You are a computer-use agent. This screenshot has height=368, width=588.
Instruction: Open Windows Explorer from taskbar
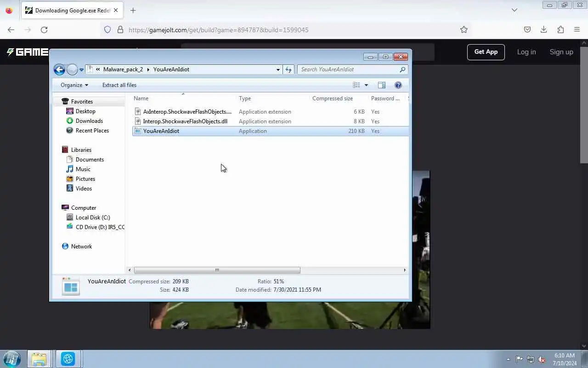pyautogui.click(x=39, y=359)
